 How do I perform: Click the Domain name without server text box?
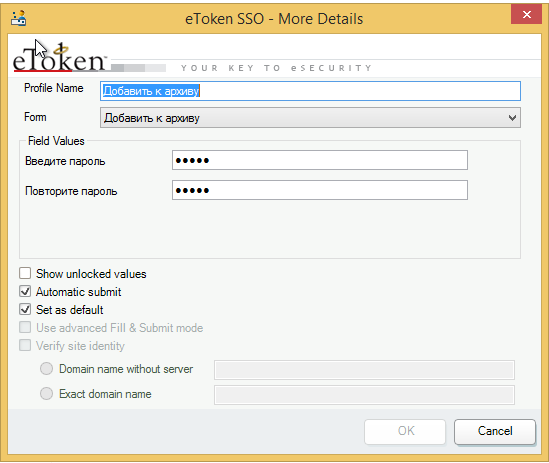click(364, 370)
